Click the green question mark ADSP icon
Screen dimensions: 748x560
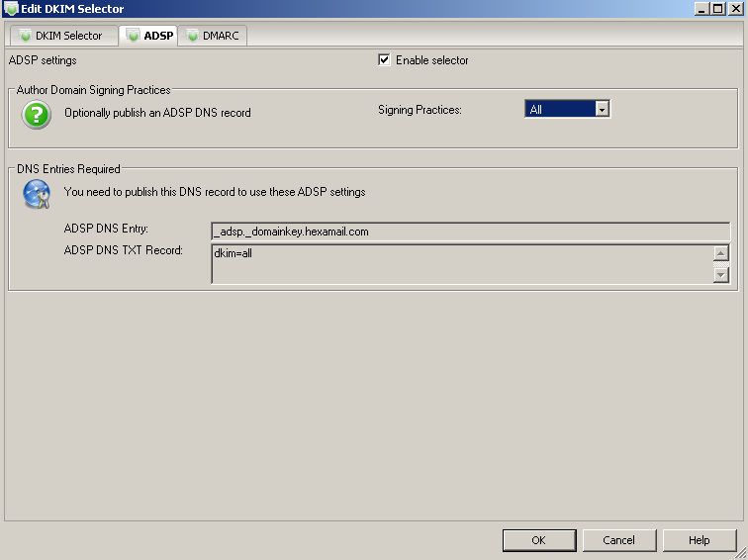37,115
